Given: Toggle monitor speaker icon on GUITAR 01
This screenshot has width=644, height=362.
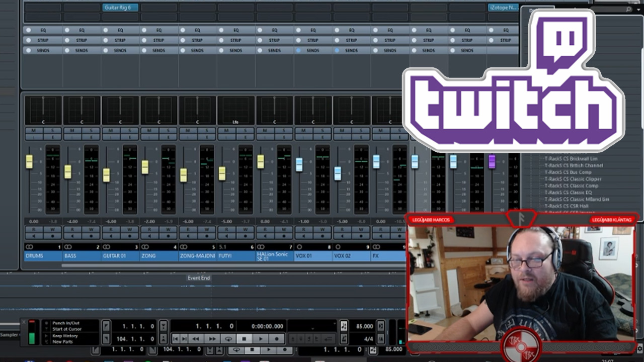Looking at the screenshot, I should tap(111, 236).
